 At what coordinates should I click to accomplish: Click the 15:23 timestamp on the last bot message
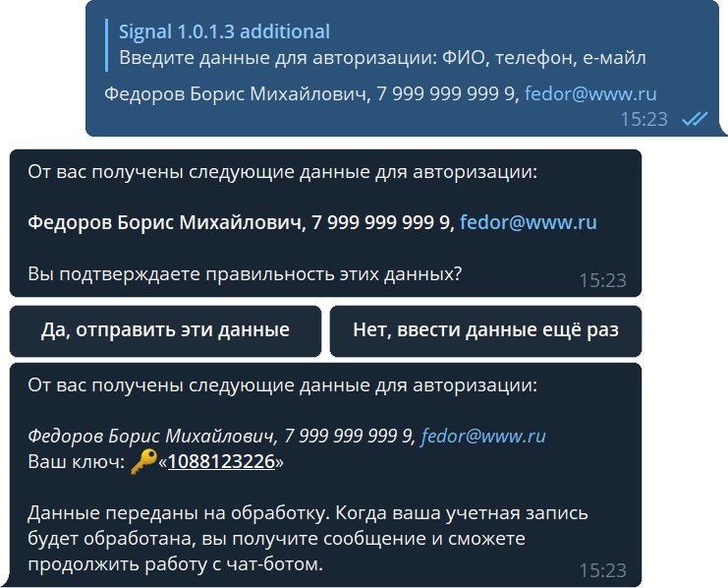click(602, 570)
